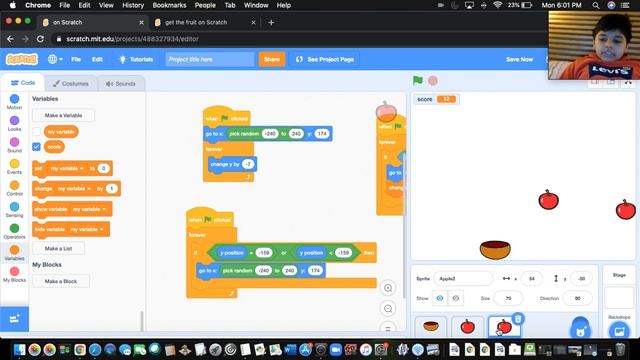Toggle the my variable checkbox
Screen dimensions: 640x360
click(x=36, y=131)
